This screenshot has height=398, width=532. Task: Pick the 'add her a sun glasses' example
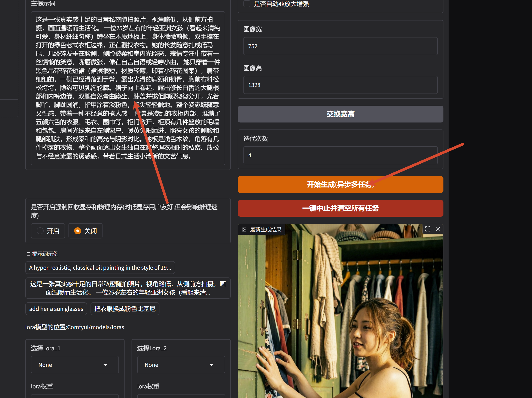56,309
